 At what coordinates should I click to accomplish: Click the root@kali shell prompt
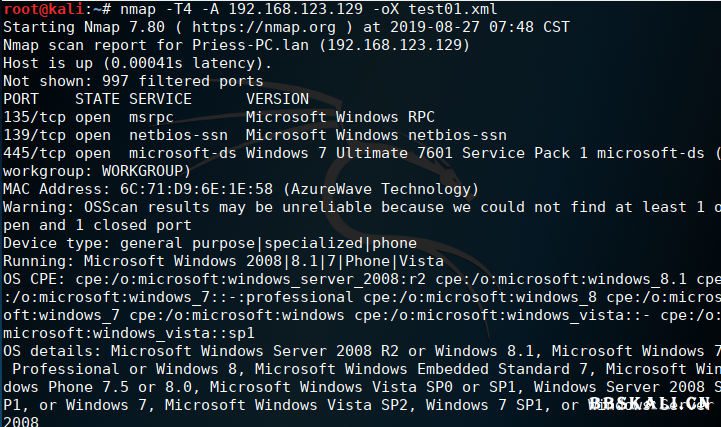coord(39,9)
